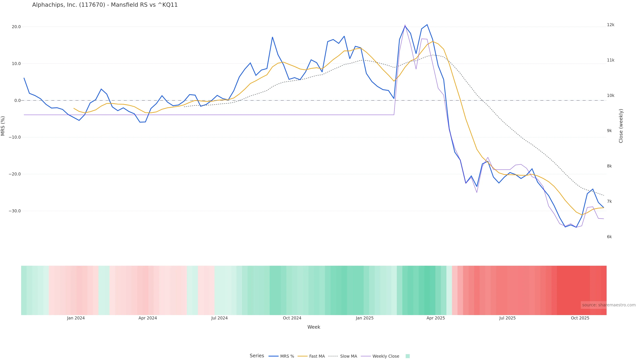Click the Jan 2025 x-axis tick label
The width and height of the screenshot is (644, 362).
click(x=364, y=318)
